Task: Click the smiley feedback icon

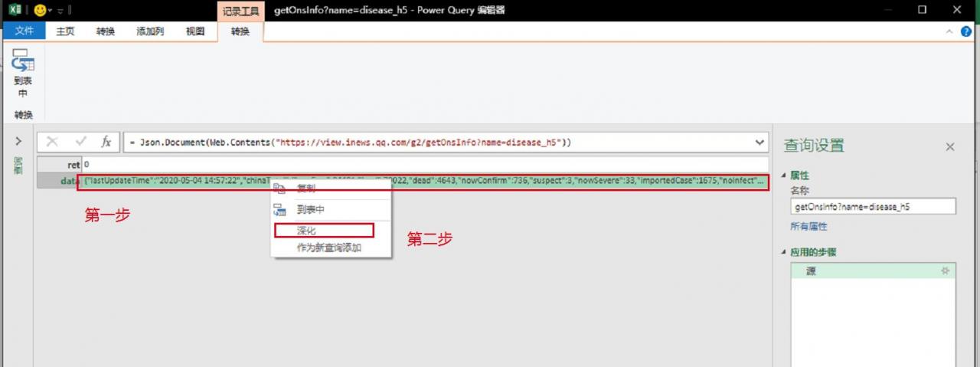Action: 40,10
